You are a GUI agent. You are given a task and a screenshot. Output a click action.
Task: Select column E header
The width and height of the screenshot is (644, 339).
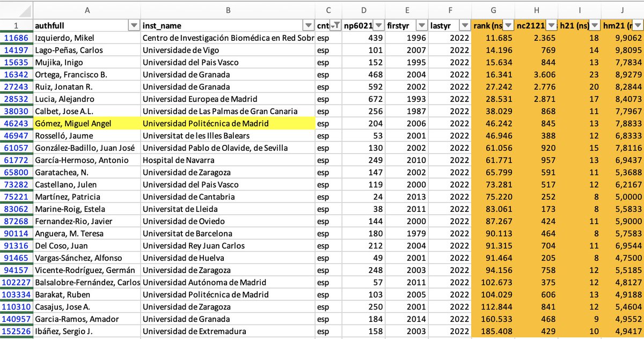407,9
